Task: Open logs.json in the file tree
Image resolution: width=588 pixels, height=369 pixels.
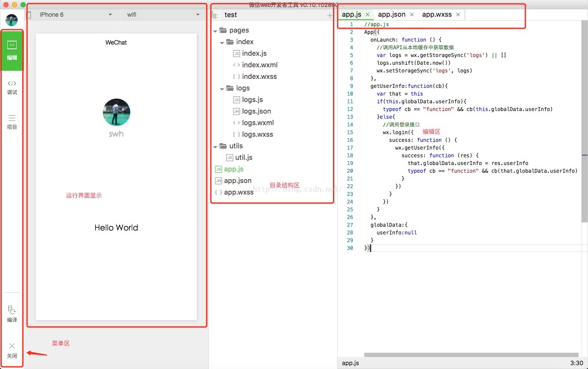Action: (252, 111)
